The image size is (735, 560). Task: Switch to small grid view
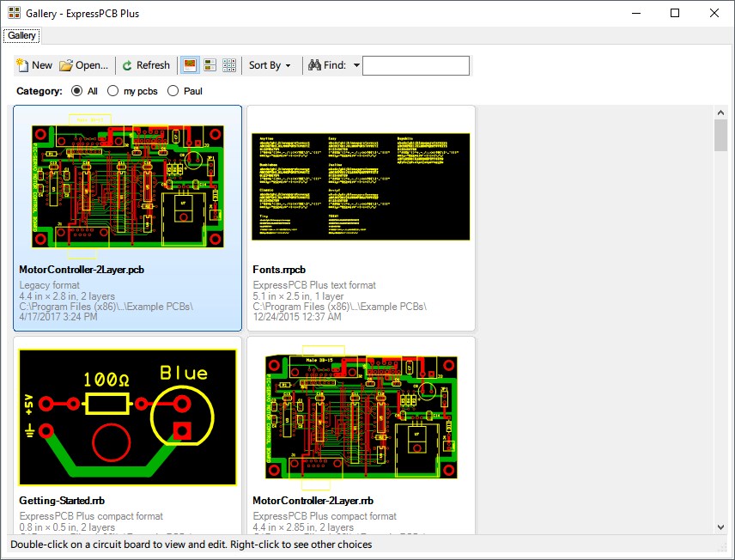click(229, 65)
